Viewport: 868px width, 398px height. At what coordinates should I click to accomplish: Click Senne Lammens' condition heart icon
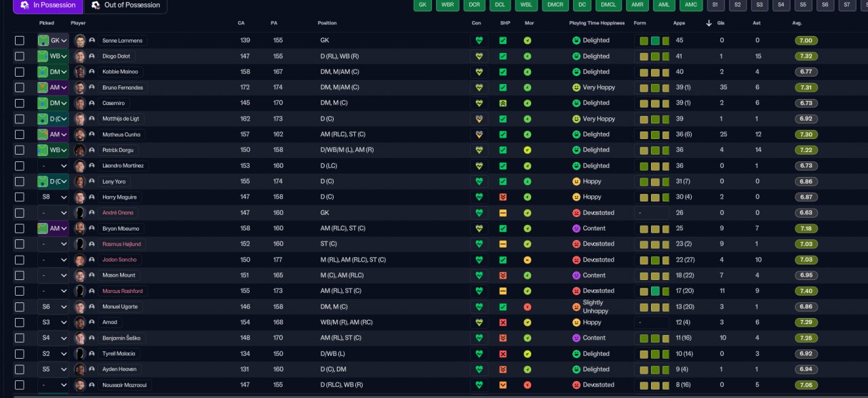point(479,41)
